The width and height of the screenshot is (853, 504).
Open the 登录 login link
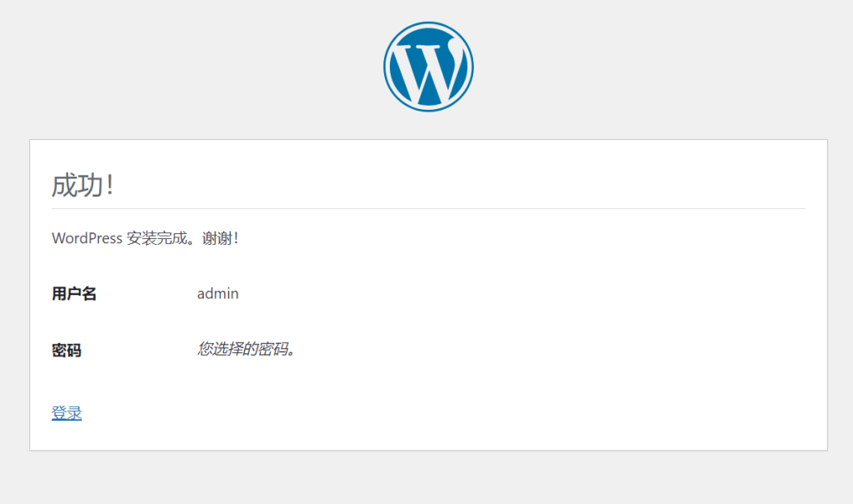pos(67,413)
